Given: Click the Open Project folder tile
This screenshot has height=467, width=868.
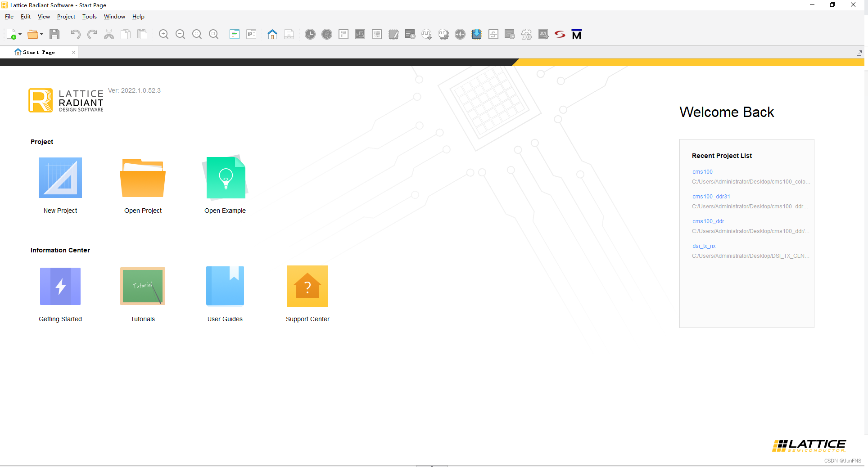Looking at the screenshot, I should [143, 185].
